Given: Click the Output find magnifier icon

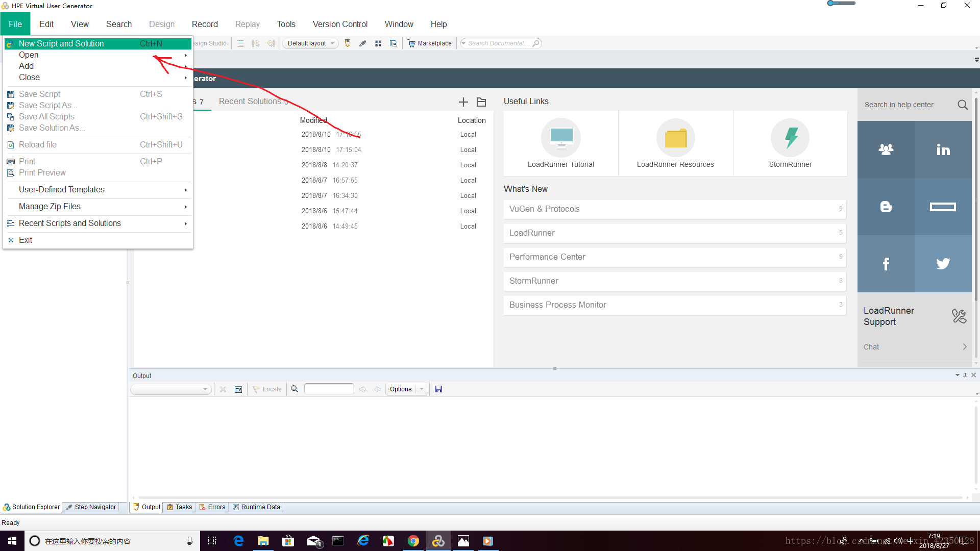Looking at the screenshot, I should [295, 389].
